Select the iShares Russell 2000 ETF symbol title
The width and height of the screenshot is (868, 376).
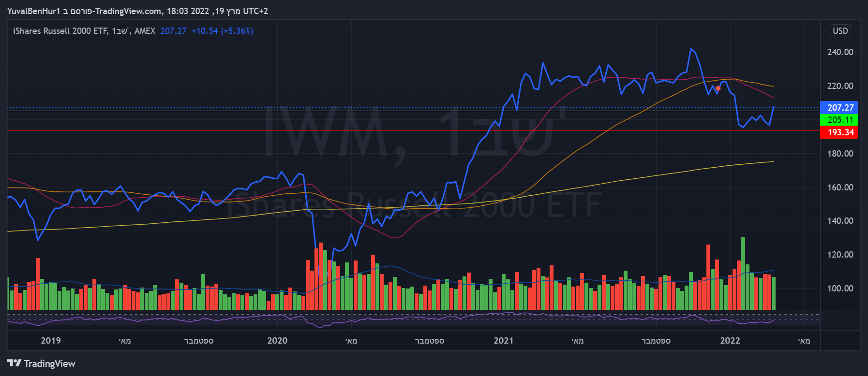(60, 31)
